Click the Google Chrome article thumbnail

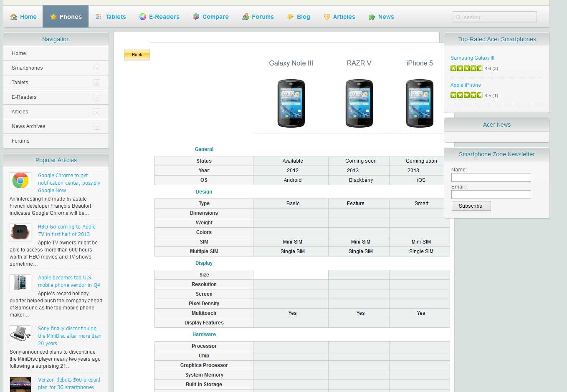click(20, 181)
